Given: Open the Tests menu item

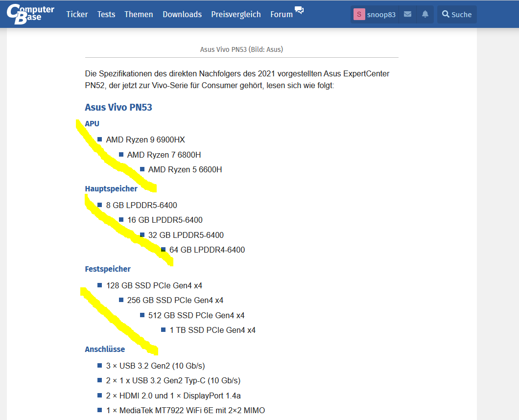Looking at the screenshot, I should pos(106,14).
